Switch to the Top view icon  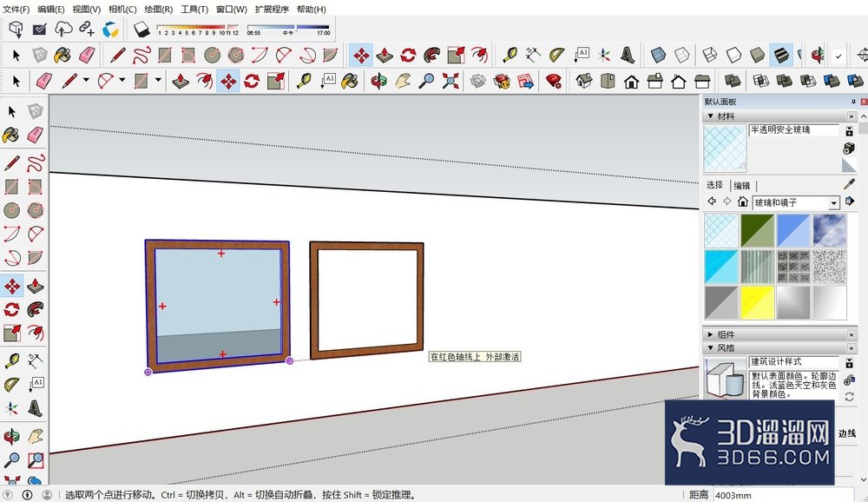tap(608, 82)
